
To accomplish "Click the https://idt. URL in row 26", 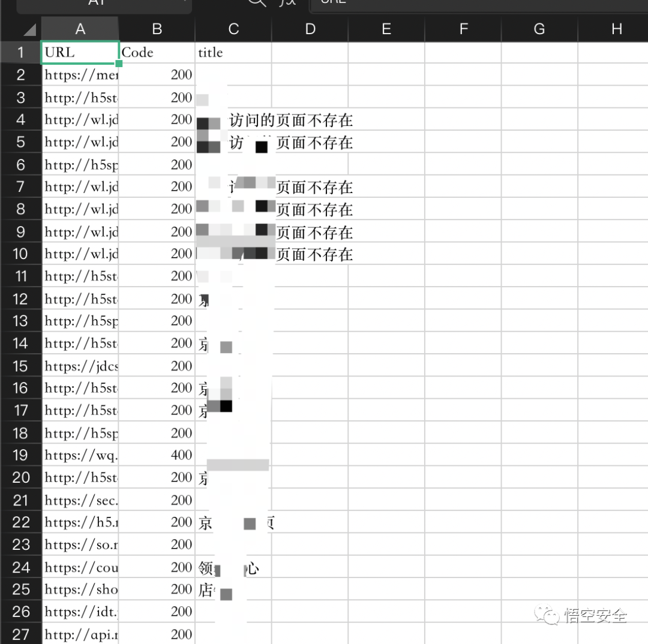I will tap(80, 612).
